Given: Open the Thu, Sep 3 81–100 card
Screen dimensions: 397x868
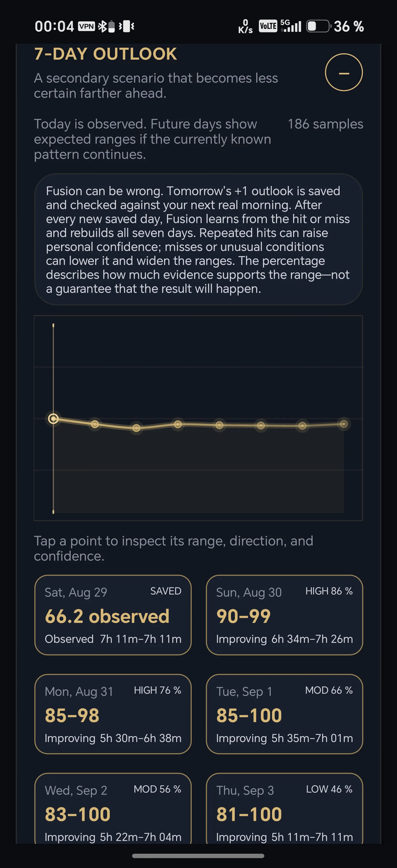Looking at the screenshot, I should [x=284, y=809].
